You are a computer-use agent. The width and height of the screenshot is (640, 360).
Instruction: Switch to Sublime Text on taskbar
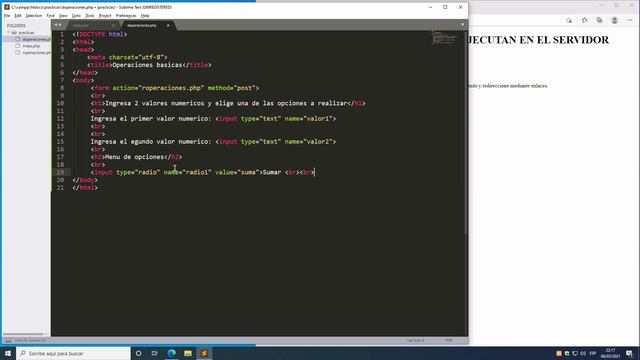pyautogui.click(x=204, y=353)
